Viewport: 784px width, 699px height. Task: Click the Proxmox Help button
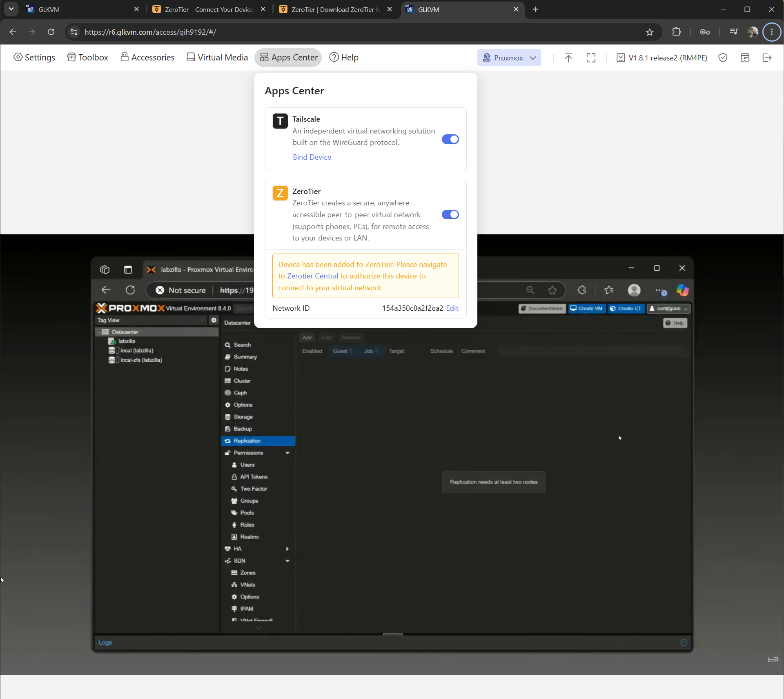pos(675,323)
